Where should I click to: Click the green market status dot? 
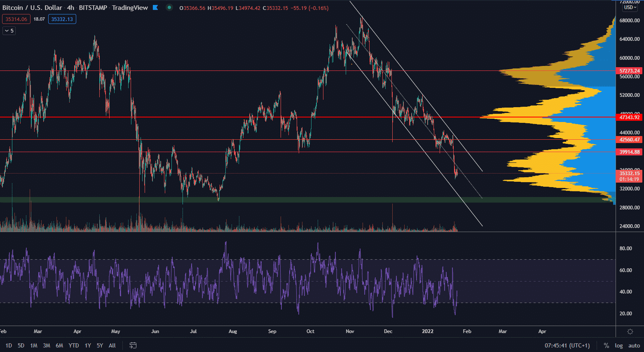(169, 7)
